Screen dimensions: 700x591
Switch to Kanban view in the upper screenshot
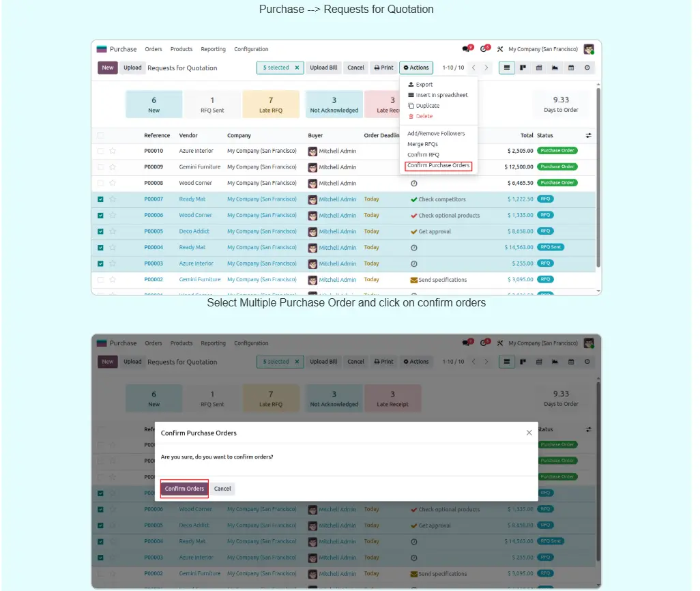[x=523, y=68]
